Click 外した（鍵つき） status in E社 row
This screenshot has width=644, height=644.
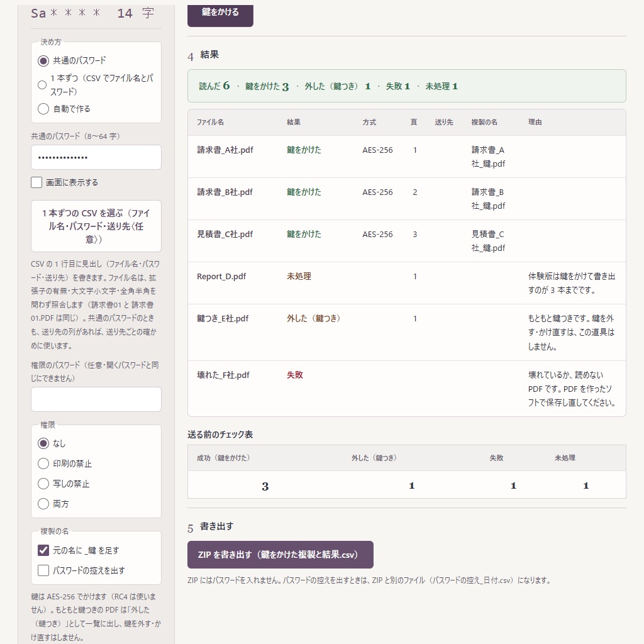(313, 318)
